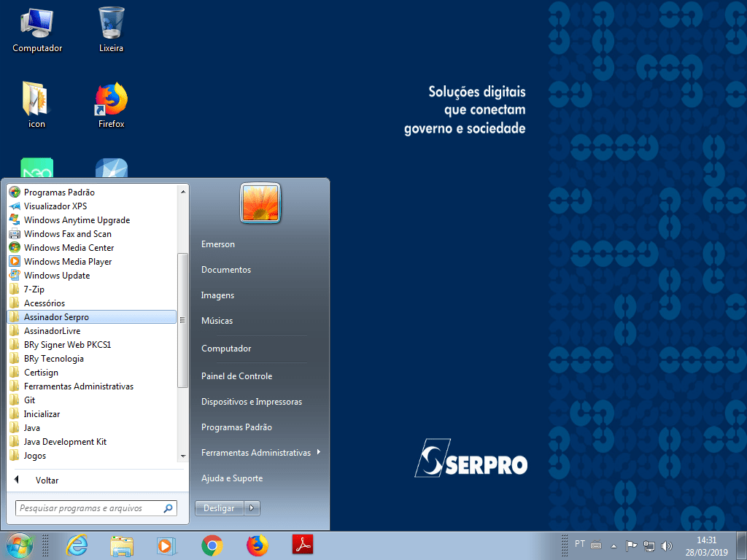Click the programs list scrollbar down arrow
This screenshot has width=747, height=560.
pyautogui.click(x=183, y=456)
